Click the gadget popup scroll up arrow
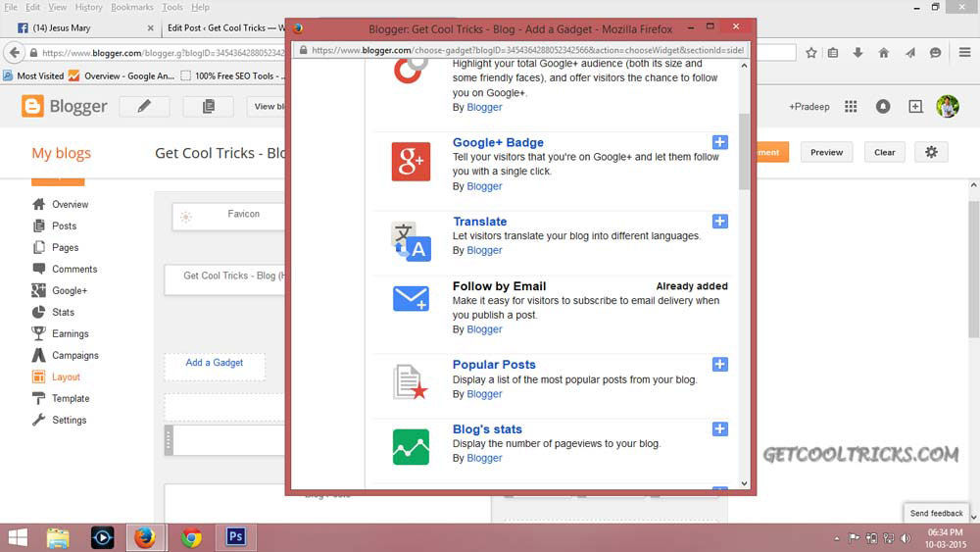 point(744,66)
